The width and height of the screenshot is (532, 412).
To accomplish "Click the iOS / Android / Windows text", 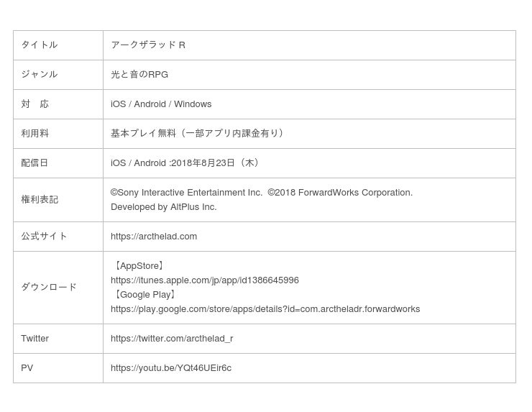I will tap(161, 104).
